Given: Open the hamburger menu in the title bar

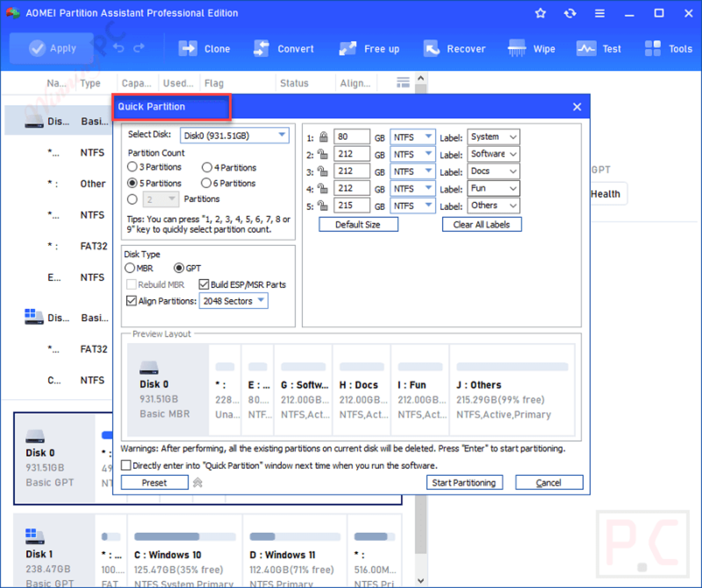Looking at the screenshot, I should (600, 13).
